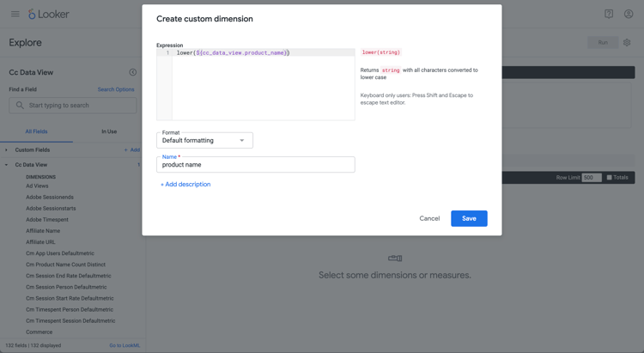644x353 pixels.
Task: Open the Explore settings gear
Action: pos(627,42)
